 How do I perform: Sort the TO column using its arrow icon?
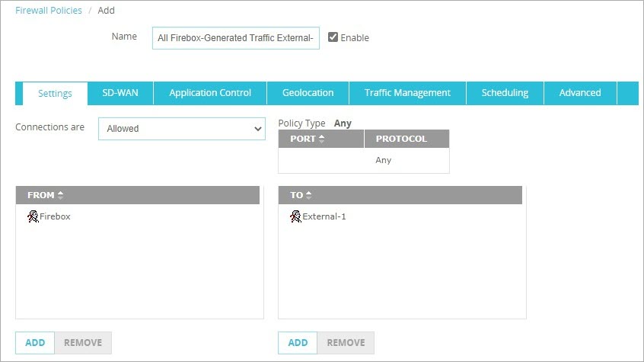tap(308, 195)
